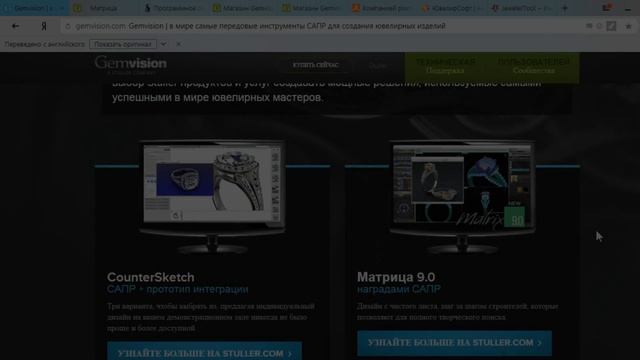This screenshot has width=640, height=360.
Task: Open Пользователей Сообщества menu item
Action: (x=533, y=66)
